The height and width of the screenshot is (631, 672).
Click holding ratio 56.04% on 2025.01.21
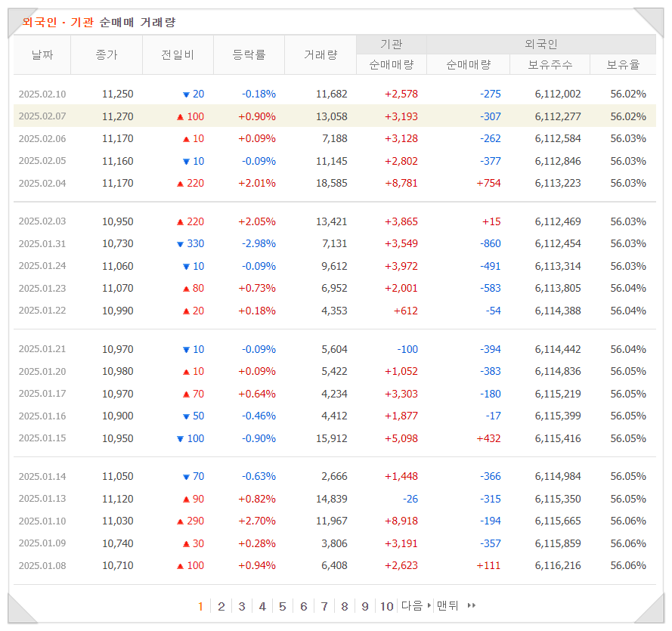pyautogui.click(x=628, y=350)
